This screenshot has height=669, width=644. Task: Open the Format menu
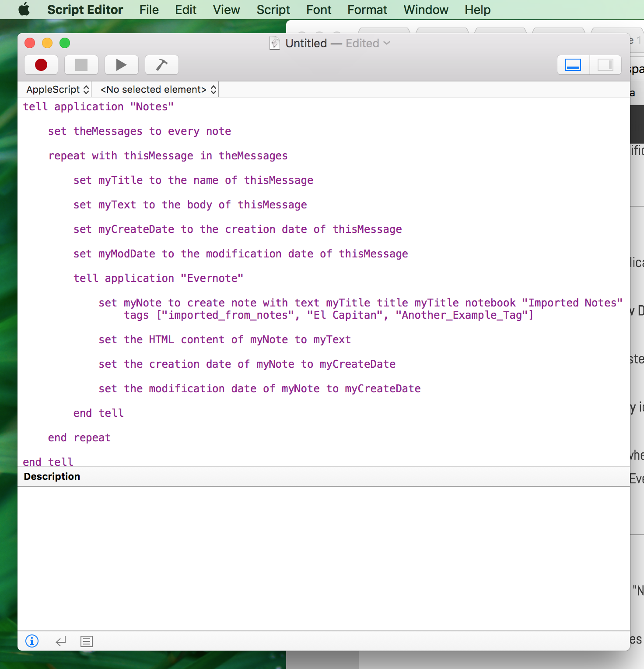pos(367,9)
